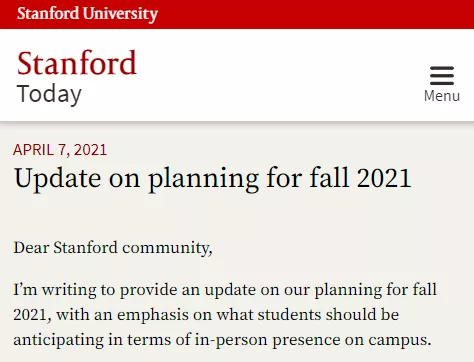
Task: Click the APRIL 7, 2021 date
Action: 60,150
